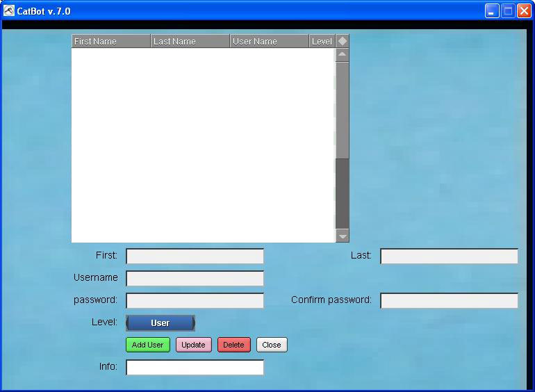Close the CatBot window with the red X
The width and height of the screenshot is (535, 392).
(524, 11)
